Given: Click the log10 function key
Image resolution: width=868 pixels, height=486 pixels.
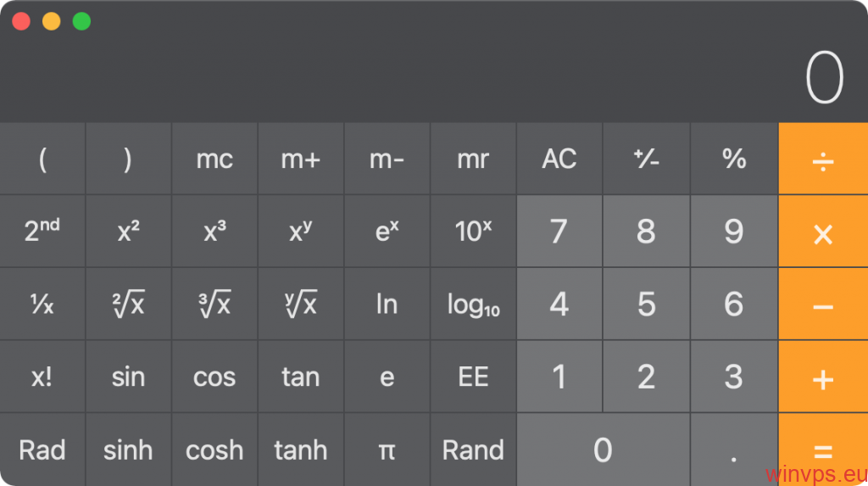Looking at the screenshot, I should click(473, 304).
